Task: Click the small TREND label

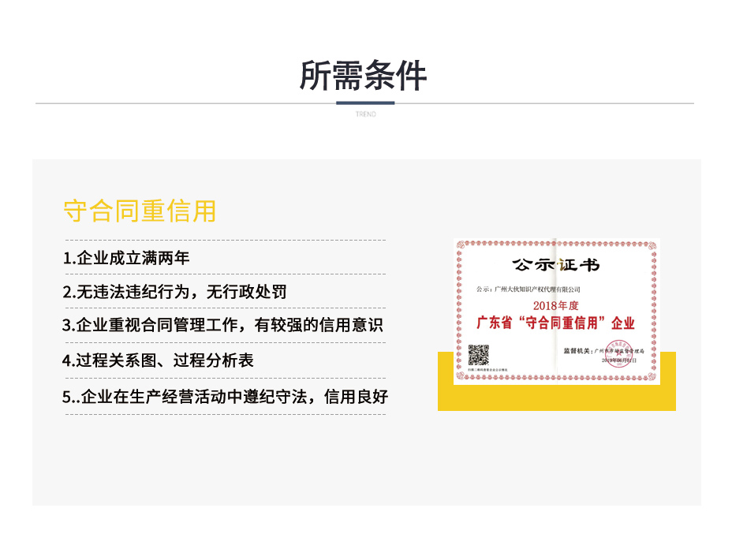Action: pyautogui.click(x=365, y=114)
